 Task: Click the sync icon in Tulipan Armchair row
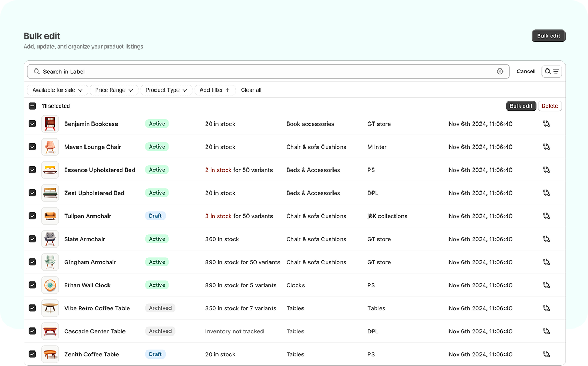point(546,216)
